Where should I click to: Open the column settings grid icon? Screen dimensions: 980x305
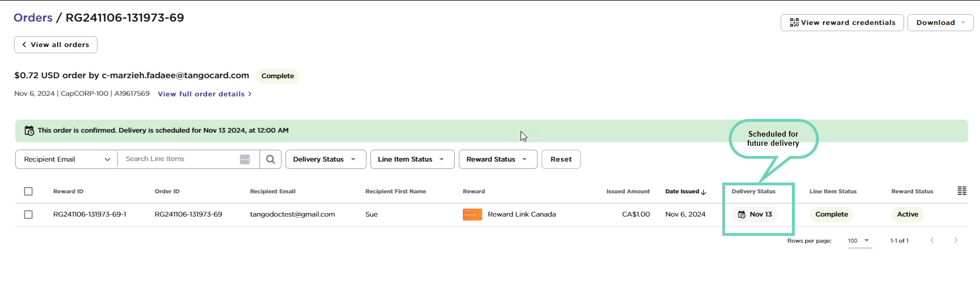(961, 191)
